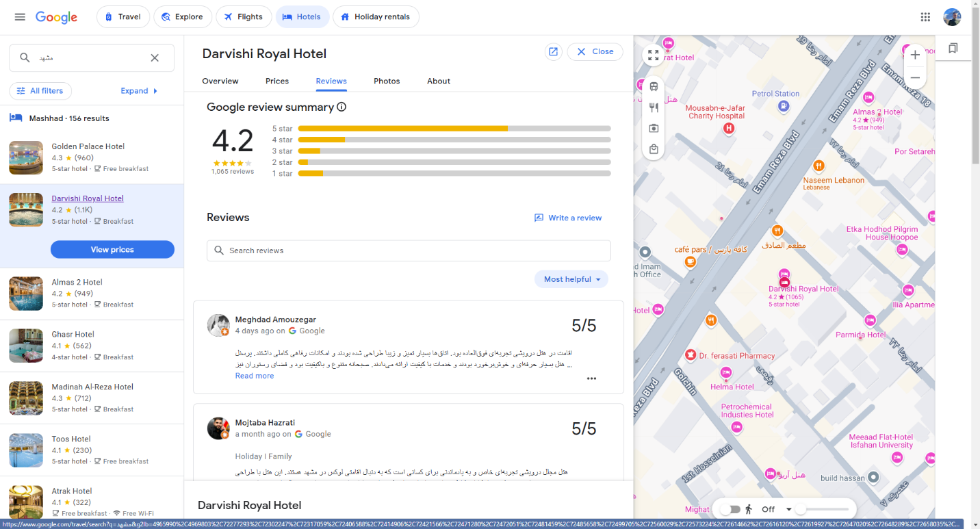This screenshot has height=529, width=980.
Task: Open Almas 2 Hotel thumbnail in list
Action: click(26, 294)
